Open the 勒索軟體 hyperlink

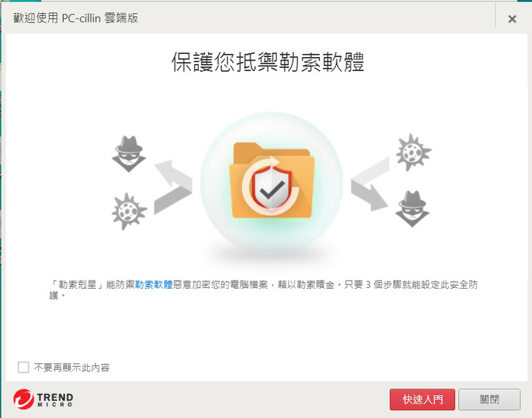[154, 284]
